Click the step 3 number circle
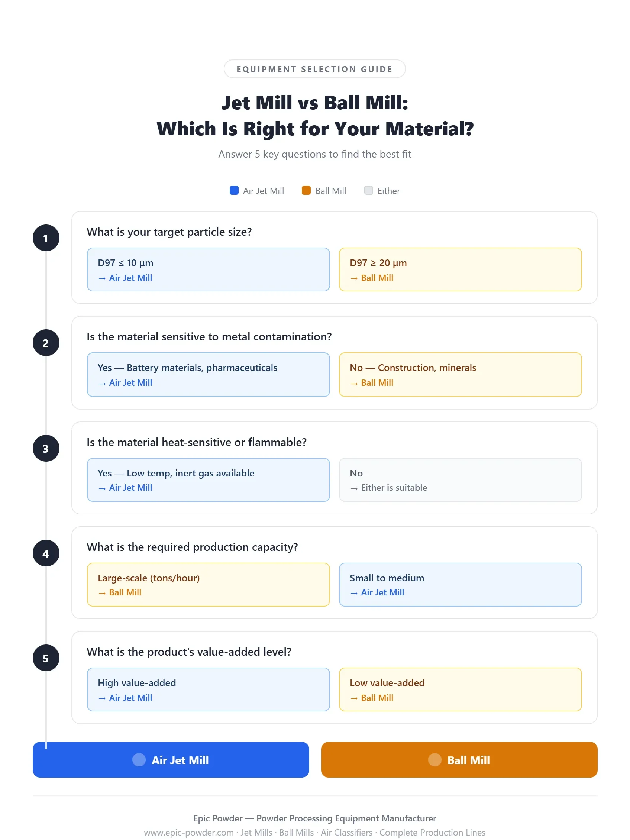Screen dimensions: 630x840 [46, 449]
